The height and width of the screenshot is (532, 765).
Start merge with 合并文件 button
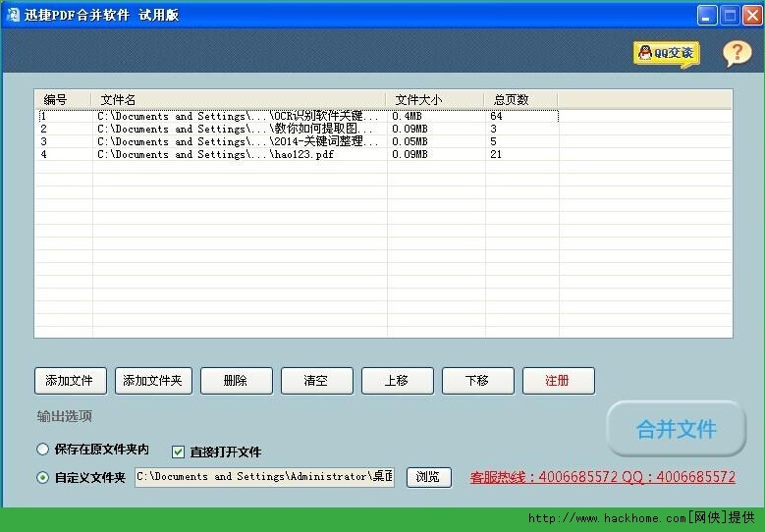676,429
